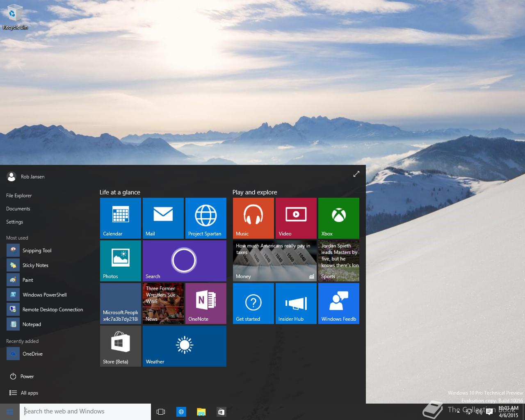The image size is (525, 420).
Task: Open the volume control tray icon
Action: tap(479, 412)
